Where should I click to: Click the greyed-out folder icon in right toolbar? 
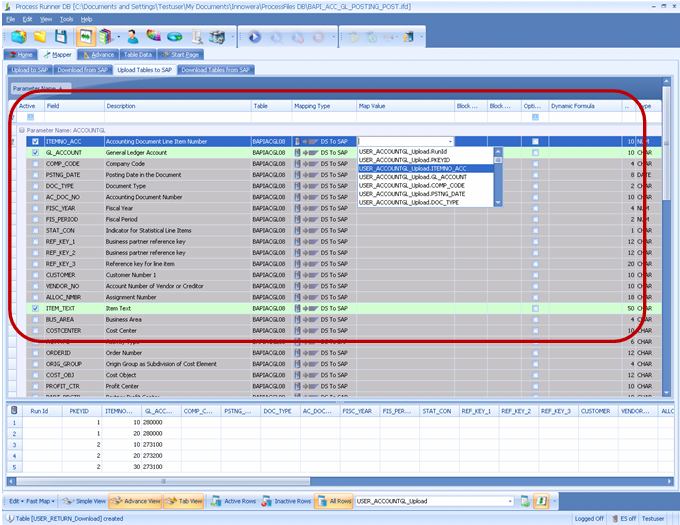[x=354, y=37]
